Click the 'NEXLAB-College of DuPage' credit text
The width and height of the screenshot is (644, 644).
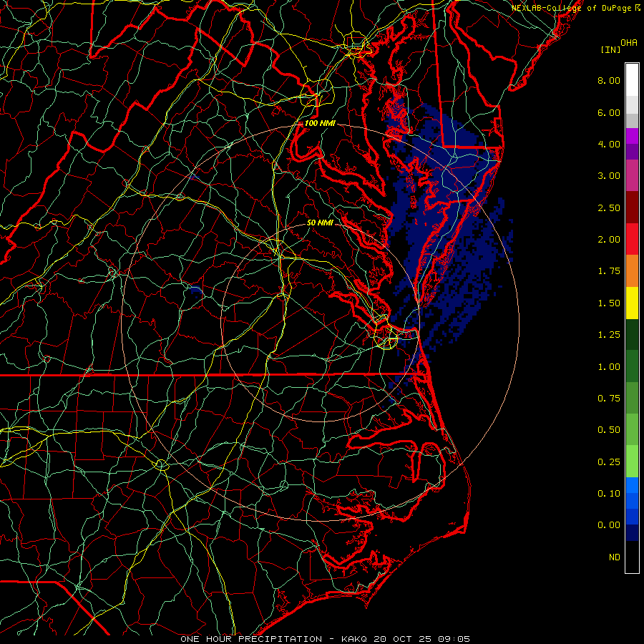(571, 8)
